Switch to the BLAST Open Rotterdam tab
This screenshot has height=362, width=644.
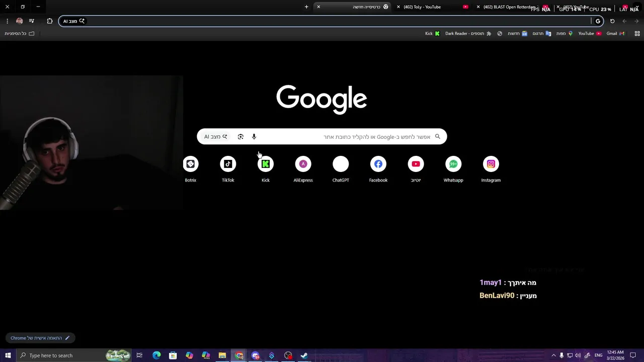click(x=512, y=7)
